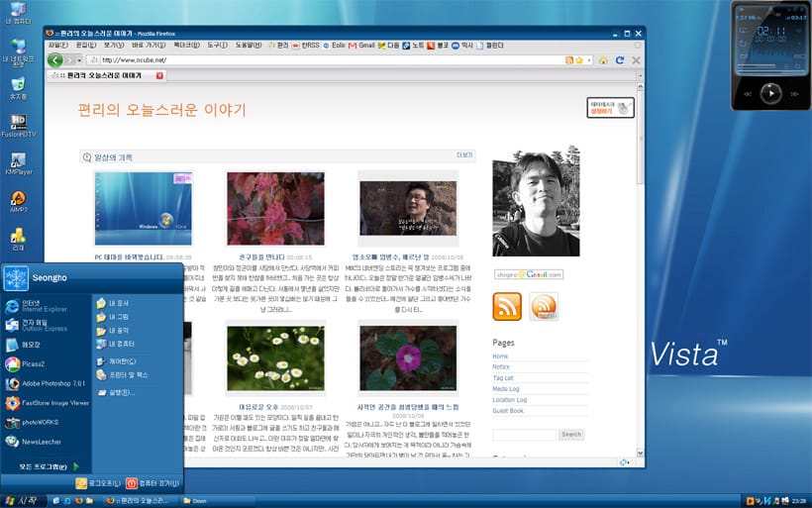Click the Search button in blog sidebar

[571, 434]
